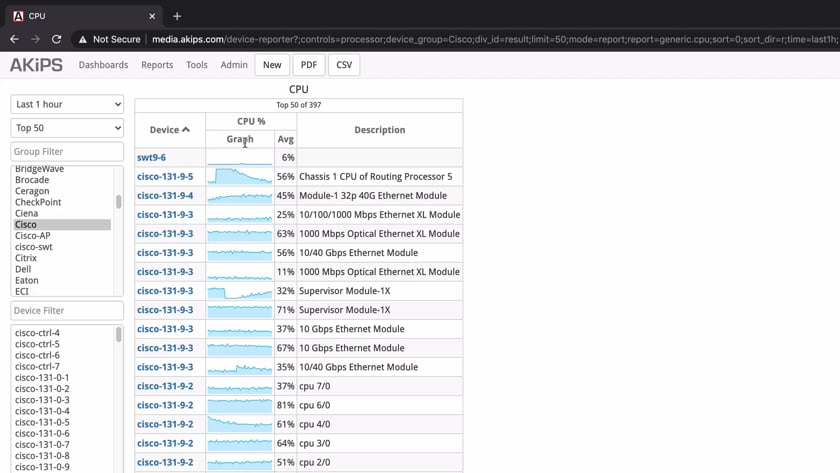The width and height of the screenshot is (840, 473).
Task: Select highlighted Cisco group
Action: coord(62,224)
